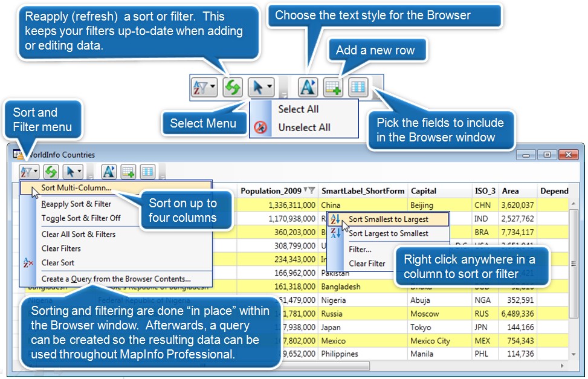Open Select arrow dropdown in enlarged toolbar
Viewport: 588px width, 379px height.
(x=262, y=87)
